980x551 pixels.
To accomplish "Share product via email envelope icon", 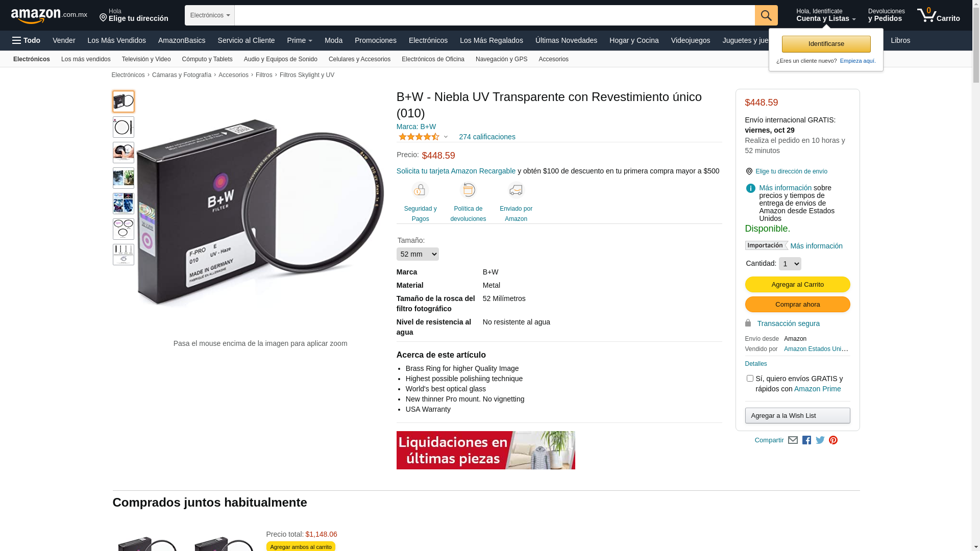I will 793,440.
